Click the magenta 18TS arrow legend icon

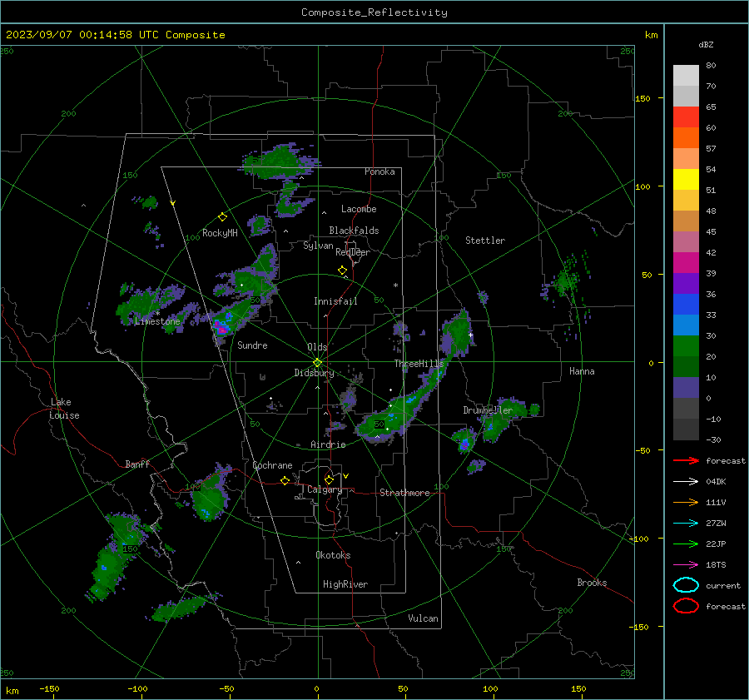pos(686,565)
